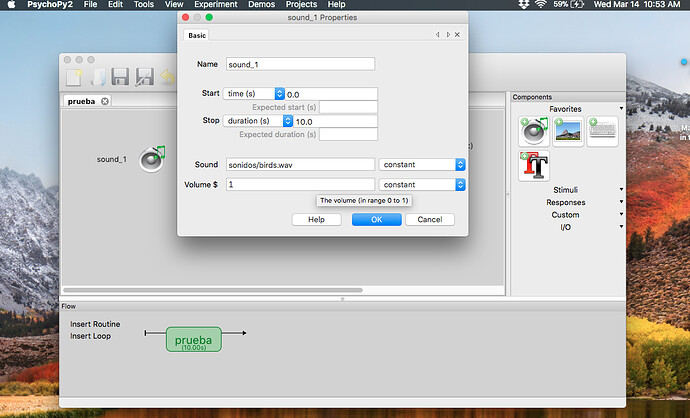
Task: Click the sound_1 label in routine
Action: (x=112, y=159)
